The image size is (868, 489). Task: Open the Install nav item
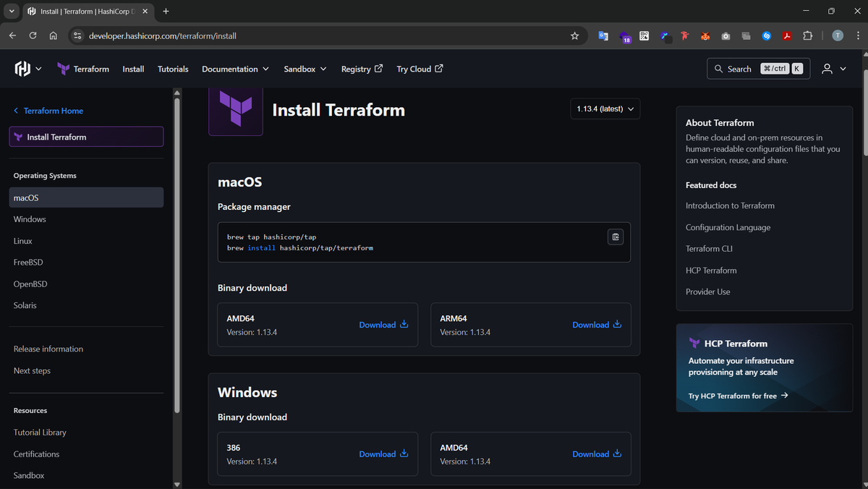coord(133,69)
